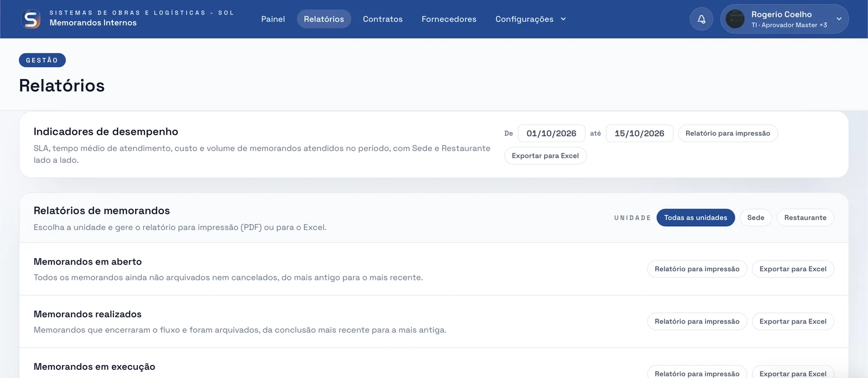Filter by Todas as unidades
This screenshot has width=868, height=378.
(695, 217)
